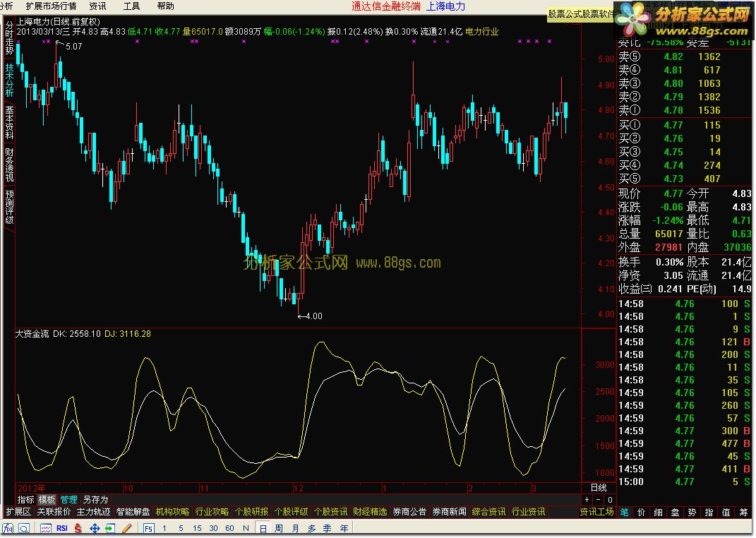Select daily 日 period

[263, 528]
